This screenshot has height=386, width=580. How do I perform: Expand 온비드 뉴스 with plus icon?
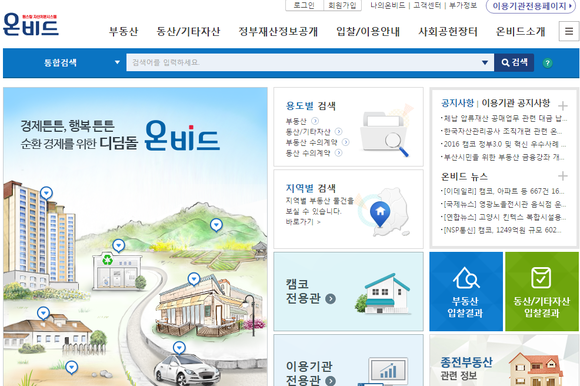pos(563,176)
